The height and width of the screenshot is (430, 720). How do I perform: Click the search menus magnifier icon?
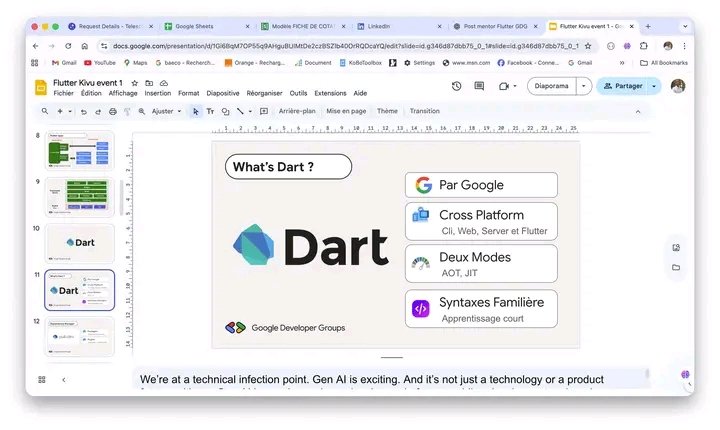pos(45,111)
